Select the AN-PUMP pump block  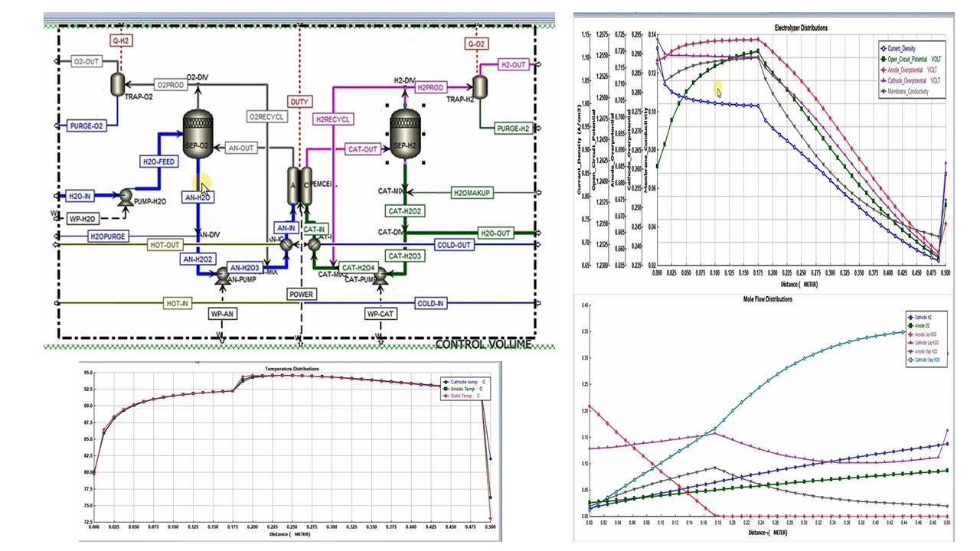tap(223, 272)
